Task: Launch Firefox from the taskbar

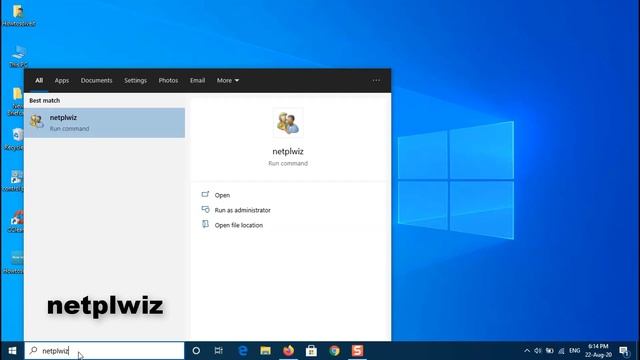Action: tap(289, 351)
